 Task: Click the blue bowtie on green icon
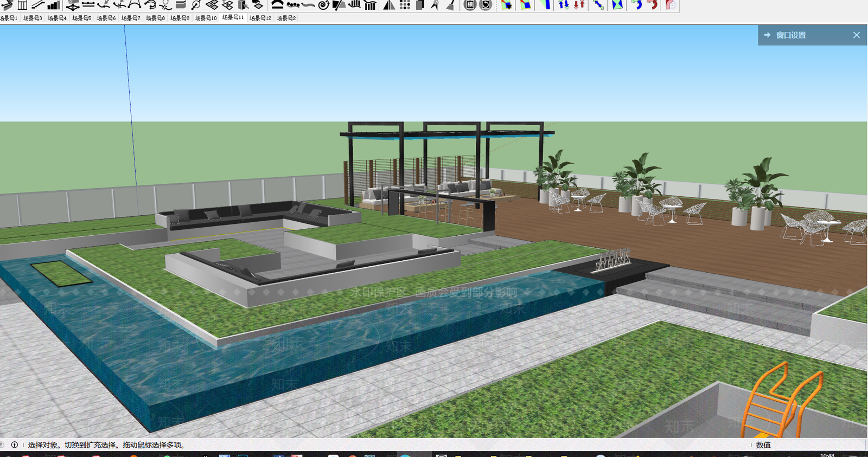click(x=617, y=5)
